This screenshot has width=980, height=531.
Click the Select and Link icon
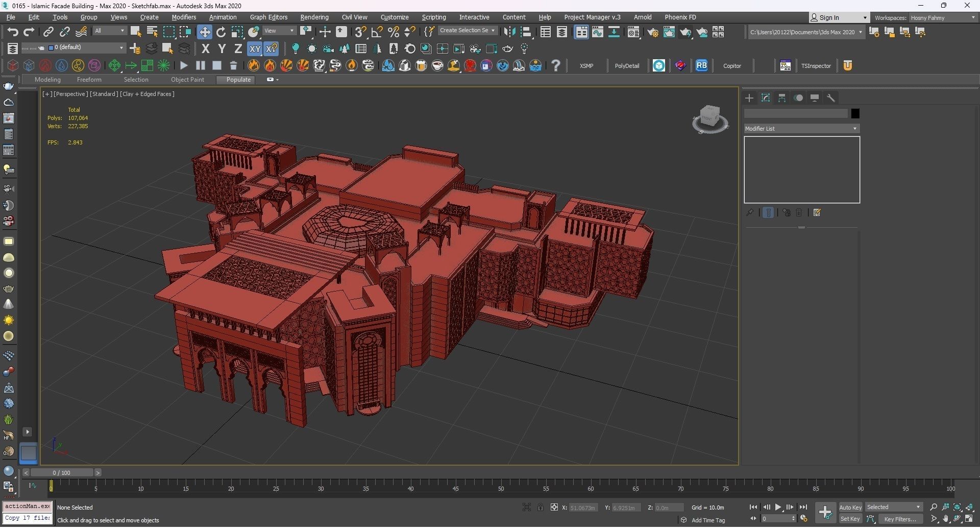[x=48, y=32]
